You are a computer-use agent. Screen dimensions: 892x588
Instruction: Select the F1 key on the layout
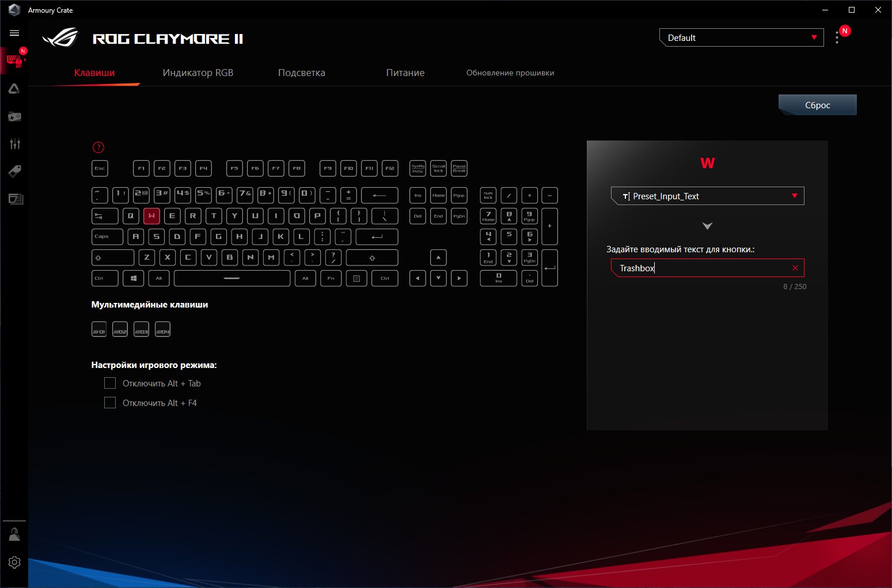click(141, 169)
